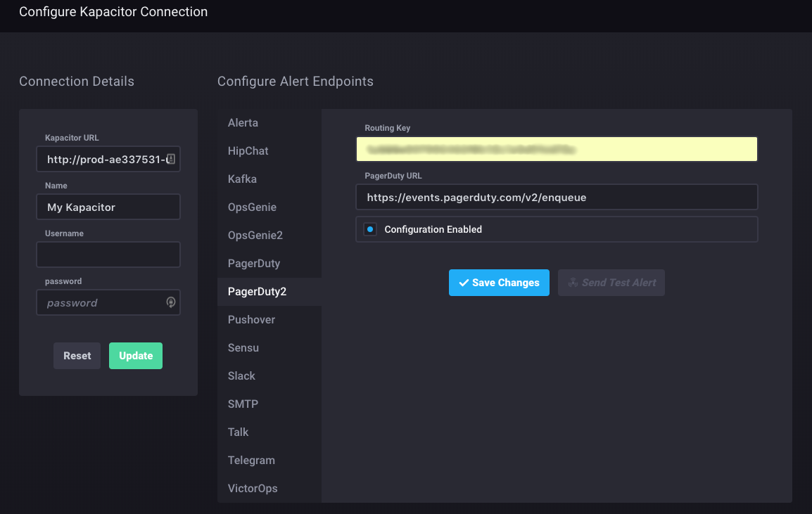
Task: Focus the PagerDuty URL input field
Action: pyautogui.click(x=556, y=197)
